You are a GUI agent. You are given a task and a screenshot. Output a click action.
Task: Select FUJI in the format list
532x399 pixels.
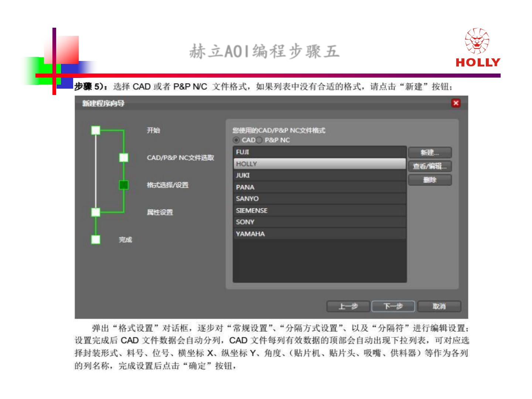[x=320, y=152]
